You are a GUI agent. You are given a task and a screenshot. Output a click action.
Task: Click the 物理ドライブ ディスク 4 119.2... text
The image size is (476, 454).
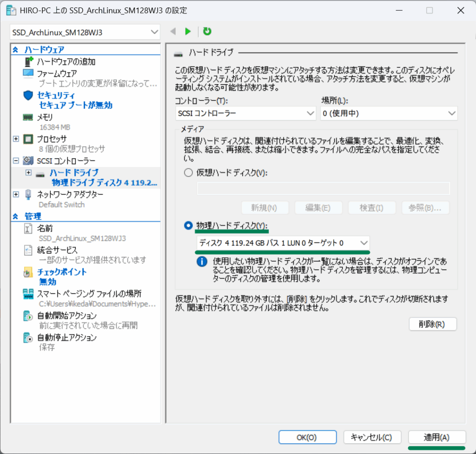[x=105, y=183]
